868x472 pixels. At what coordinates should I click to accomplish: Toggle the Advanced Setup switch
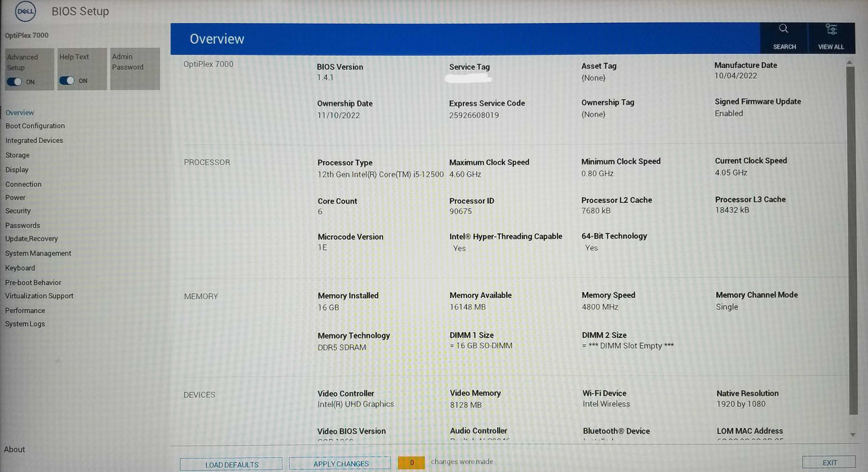14,82
